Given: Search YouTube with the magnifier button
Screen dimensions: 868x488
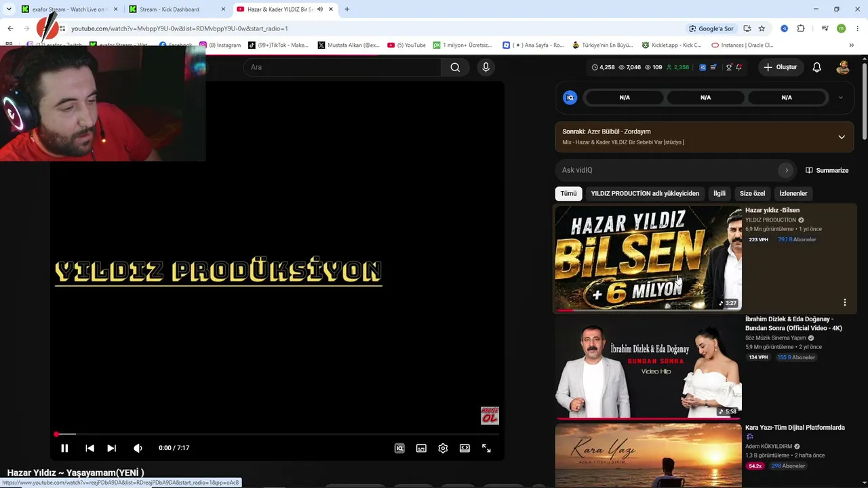Looking at the screenshot, I should click(455, 67).
